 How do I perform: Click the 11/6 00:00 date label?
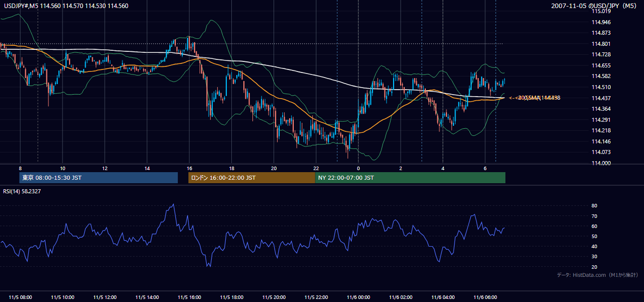point(358,297)
